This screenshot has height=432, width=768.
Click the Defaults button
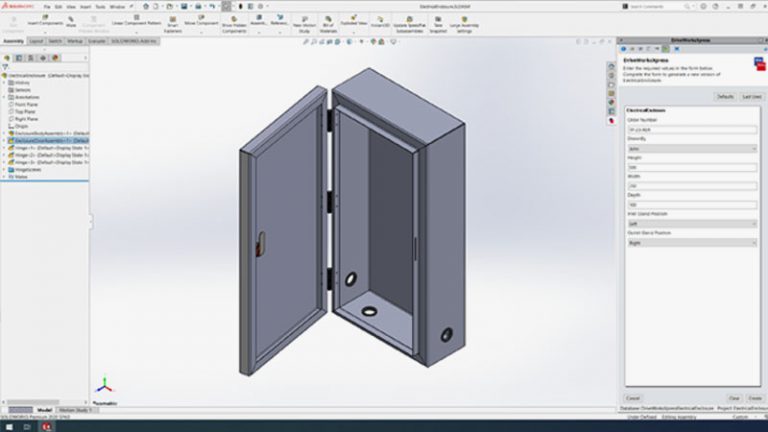(725, 97)
